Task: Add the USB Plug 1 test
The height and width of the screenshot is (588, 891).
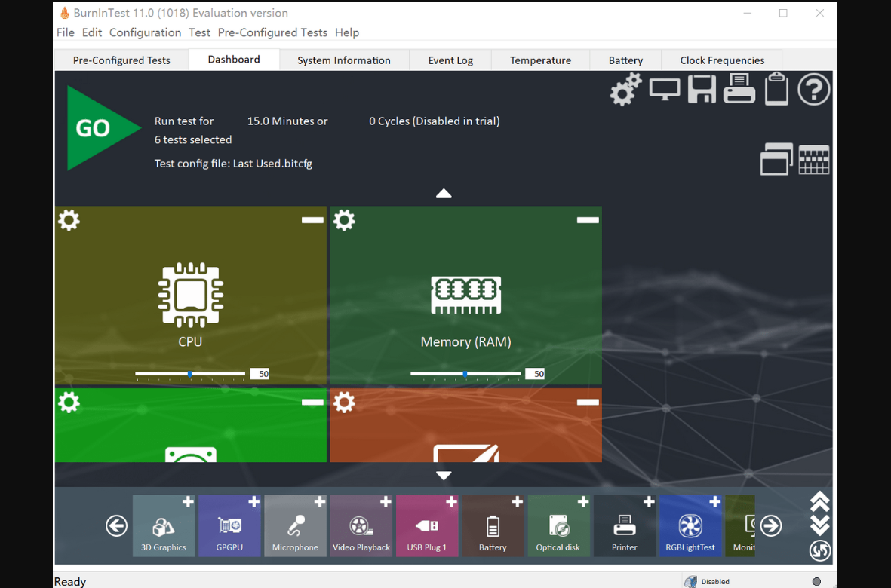Action: pyautogui.click(x=452, y=502)
